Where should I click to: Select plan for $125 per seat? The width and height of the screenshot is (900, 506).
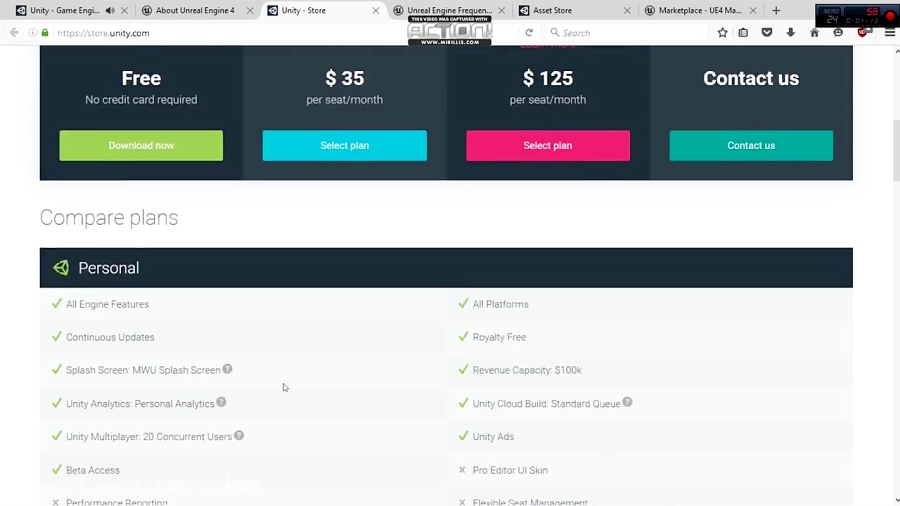548,145
